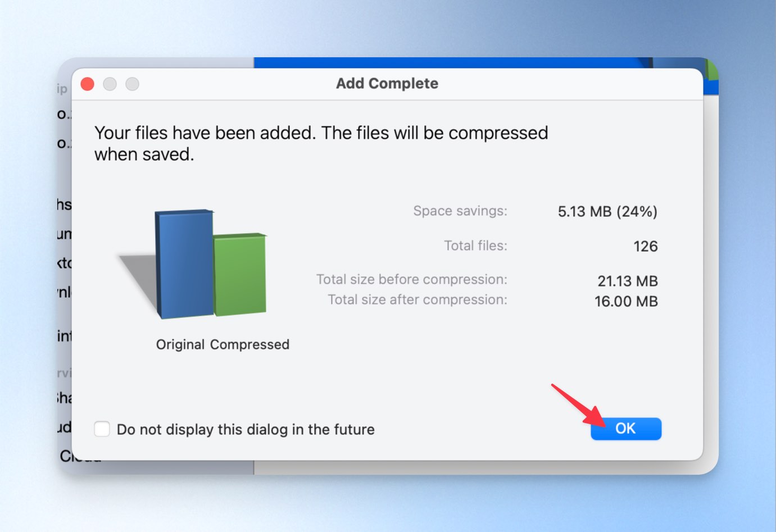
Task: Confirm the dialog with the OK button
Action: point(625,429)
